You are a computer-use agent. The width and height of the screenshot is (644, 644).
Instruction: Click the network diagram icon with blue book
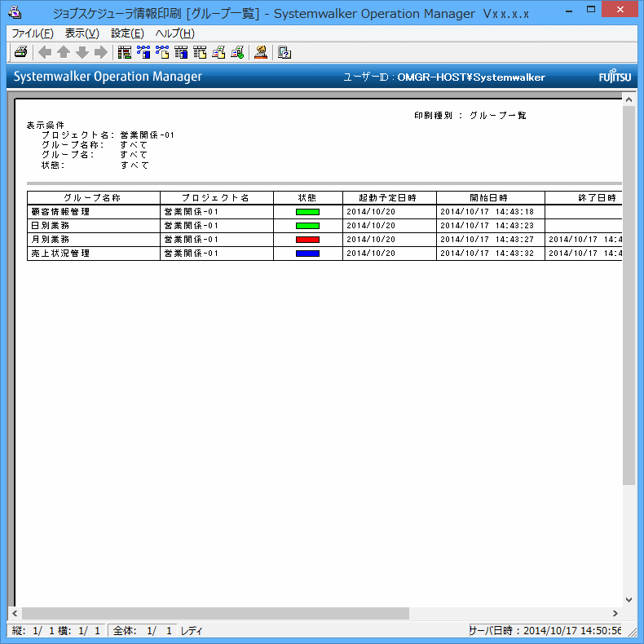(143, 52)
